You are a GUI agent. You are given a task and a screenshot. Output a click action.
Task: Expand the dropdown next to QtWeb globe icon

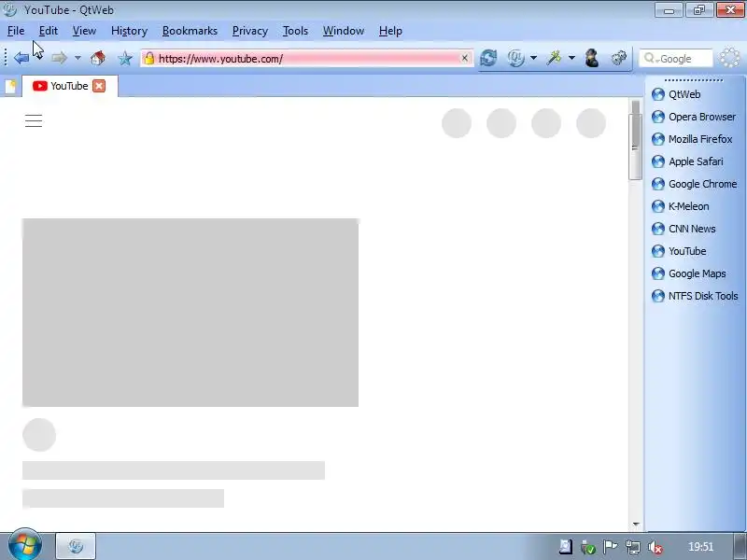(533, 58)
